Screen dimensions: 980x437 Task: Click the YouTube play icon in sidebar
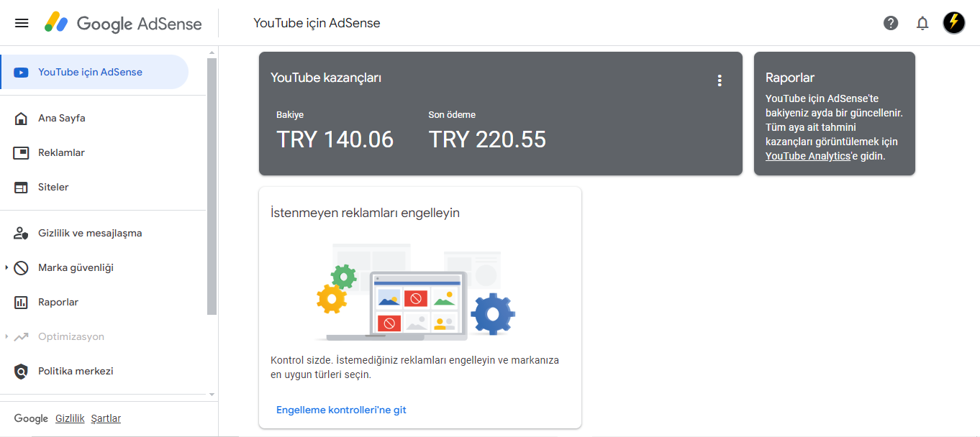[x=22, y=72]
